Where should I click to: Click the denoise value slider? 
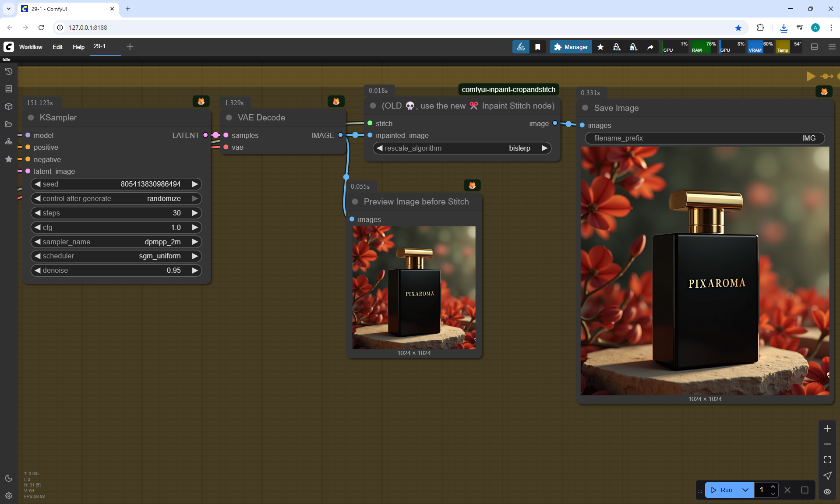click(x=116, y=270)
